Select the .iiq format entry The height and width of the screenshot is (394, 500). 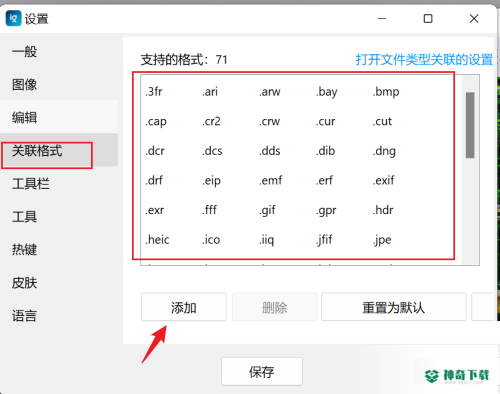(267, 240)
